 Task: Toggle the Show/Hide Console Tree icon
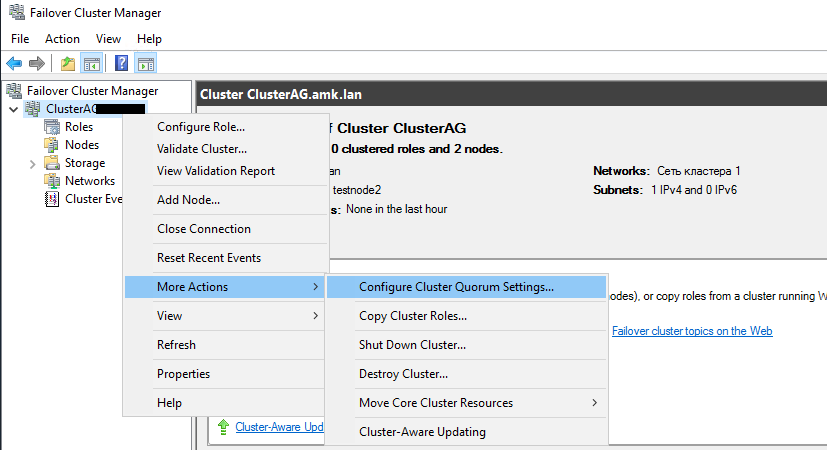[91, 64]
